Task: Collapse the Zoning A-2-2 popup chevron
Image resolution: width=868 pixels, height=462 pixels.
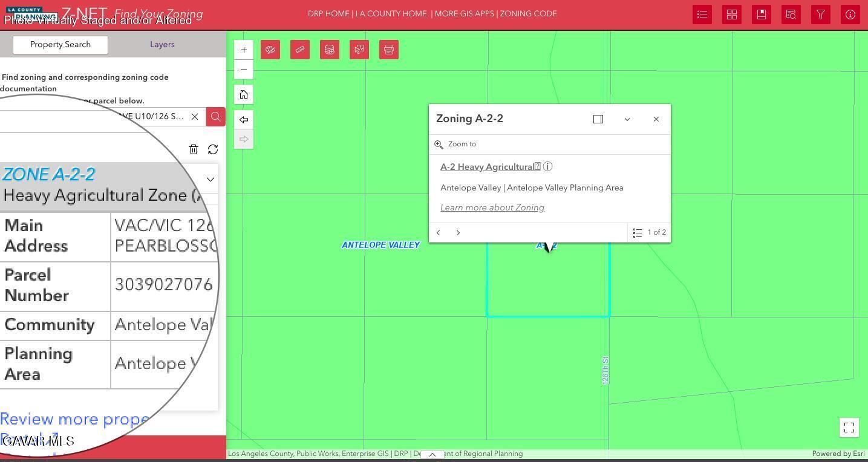Action: pos(627,119)
